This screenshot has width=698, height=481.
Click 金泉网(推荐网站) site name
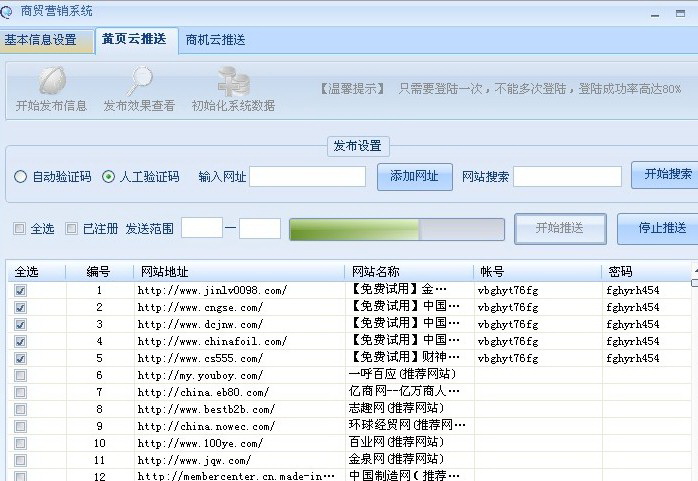click(396, 459)
